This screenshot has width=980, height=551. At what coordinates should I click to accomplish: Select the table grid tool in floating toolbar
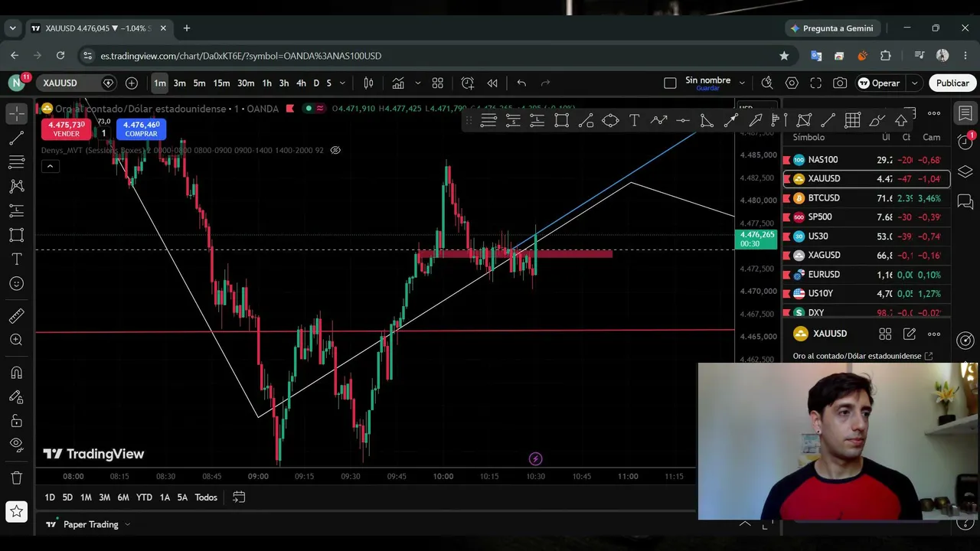click(x=852, y=120)
